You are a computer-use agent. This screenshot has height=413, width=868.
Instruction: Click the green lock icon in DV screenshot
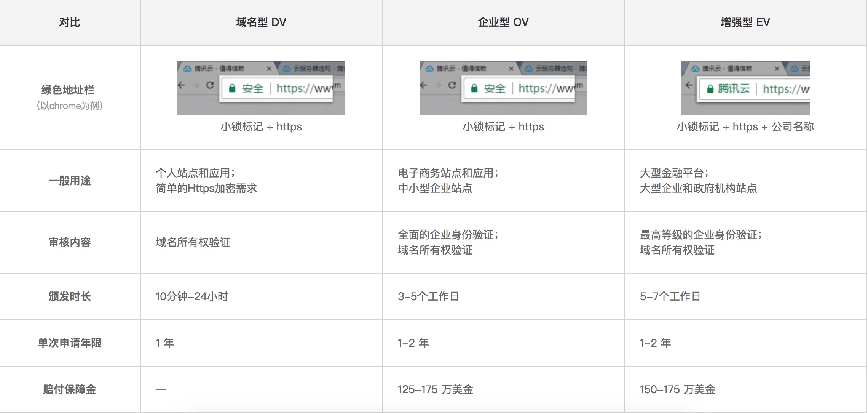click(x=232, y=88)
